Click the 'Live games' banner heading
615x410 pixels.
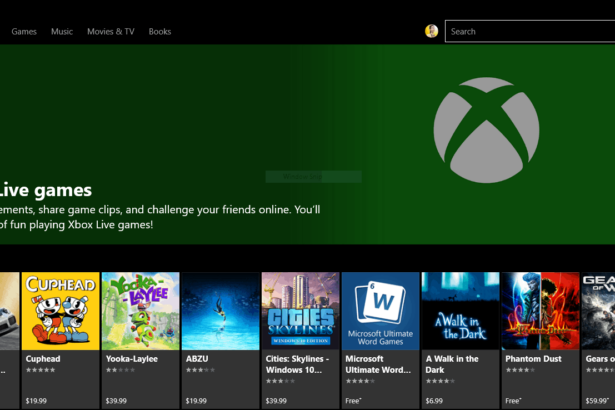45,190
